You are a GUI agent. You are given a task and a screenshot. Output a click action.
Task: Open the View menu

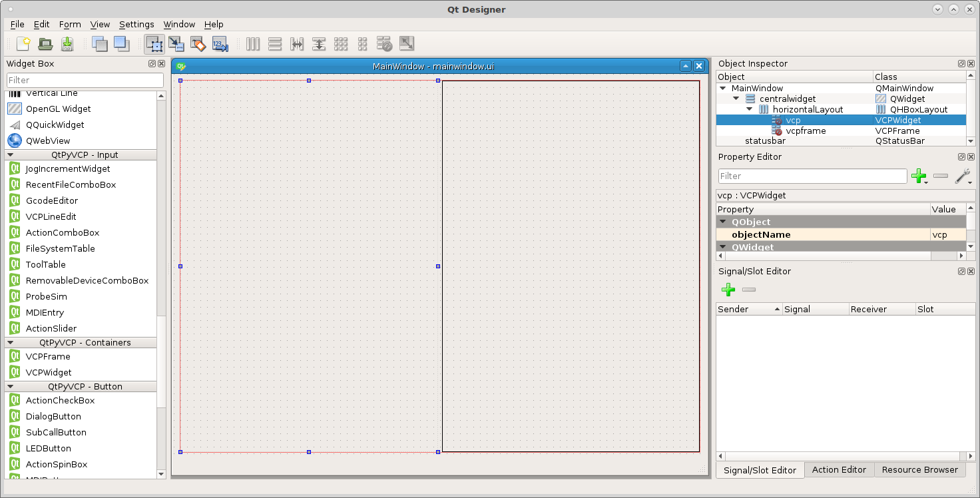point(100,24)
